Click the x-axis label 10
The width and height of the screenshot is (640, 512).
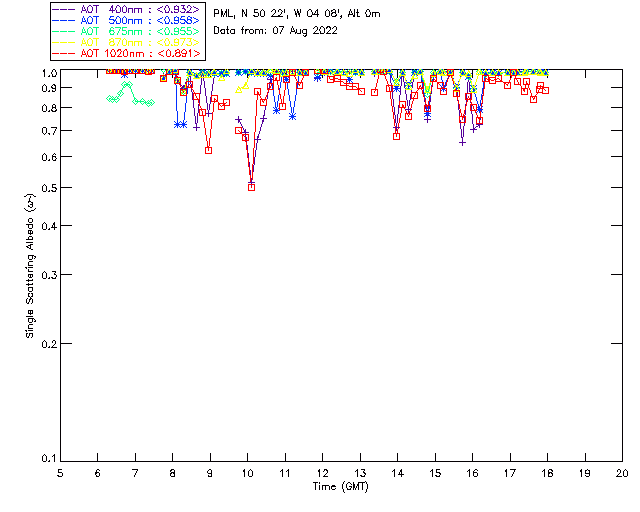tap(247, 473)
